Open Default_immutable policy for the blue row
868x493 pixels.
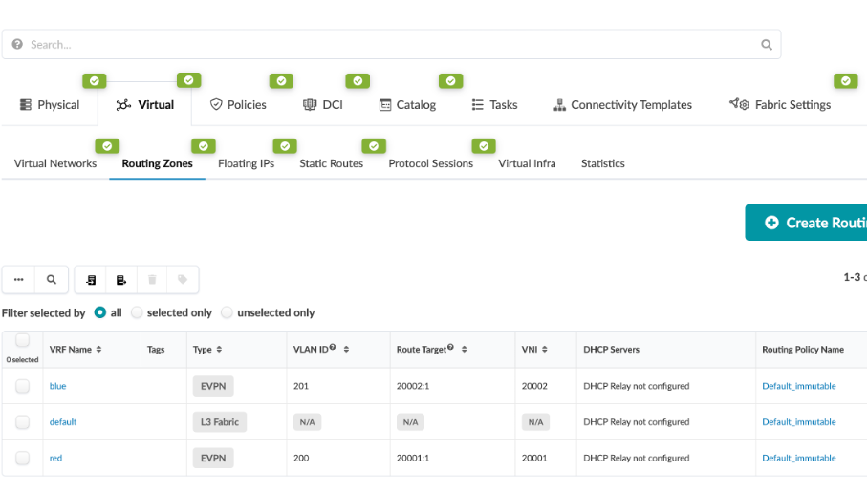(x=798, y=386)
